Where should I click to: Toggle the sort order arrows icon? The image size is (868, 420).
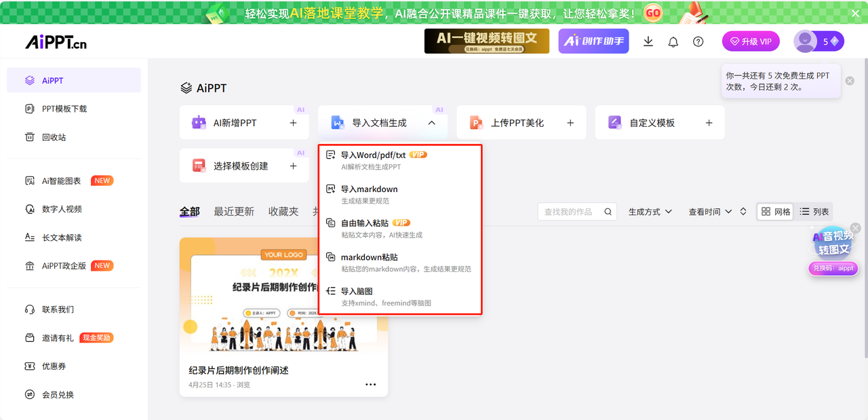(x=743, y=212)
